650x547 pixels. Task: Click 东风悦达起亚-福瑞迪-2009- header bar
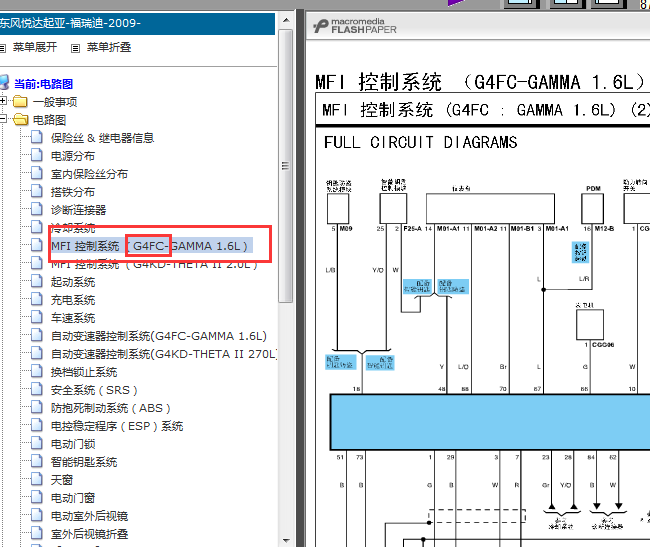coord(137,24)
